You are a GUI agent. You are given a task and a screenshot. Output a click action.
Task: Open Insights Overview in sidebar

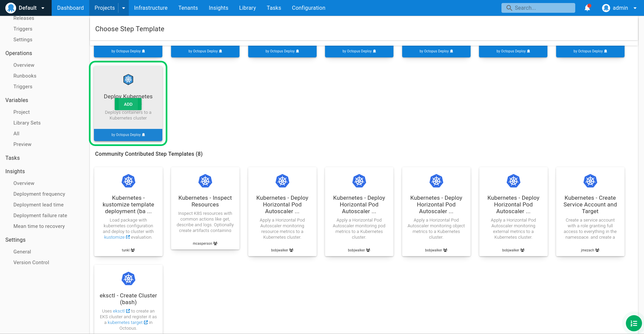(24, 183)
